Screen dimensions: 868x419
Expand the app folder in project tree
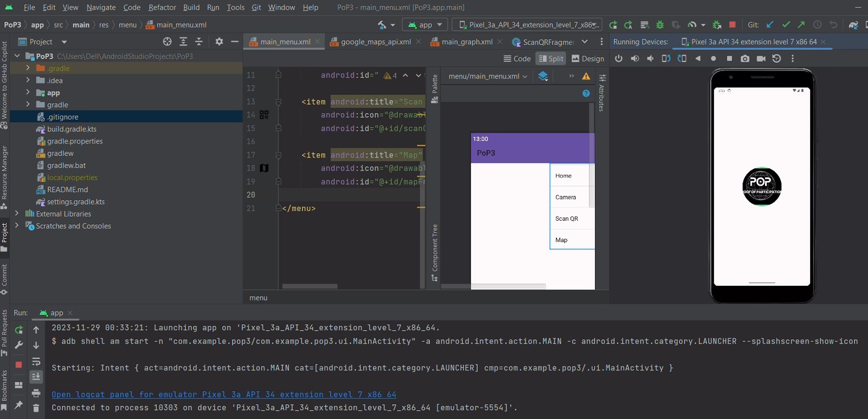[x=28, y=93]
